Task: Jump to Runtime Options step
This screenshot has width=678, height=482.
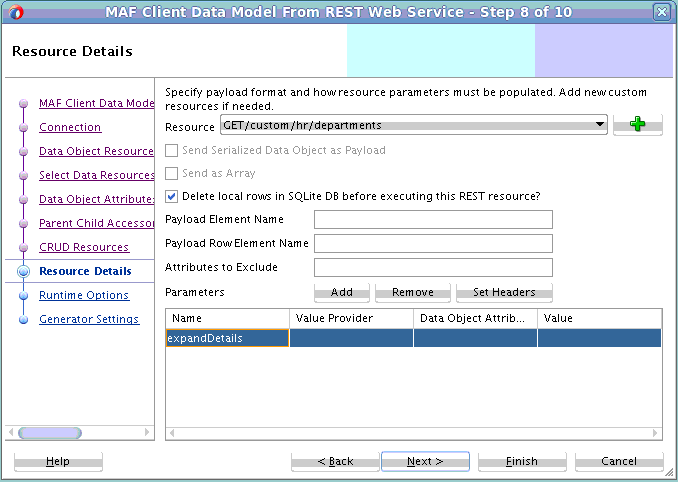Action: pos(84,295)
